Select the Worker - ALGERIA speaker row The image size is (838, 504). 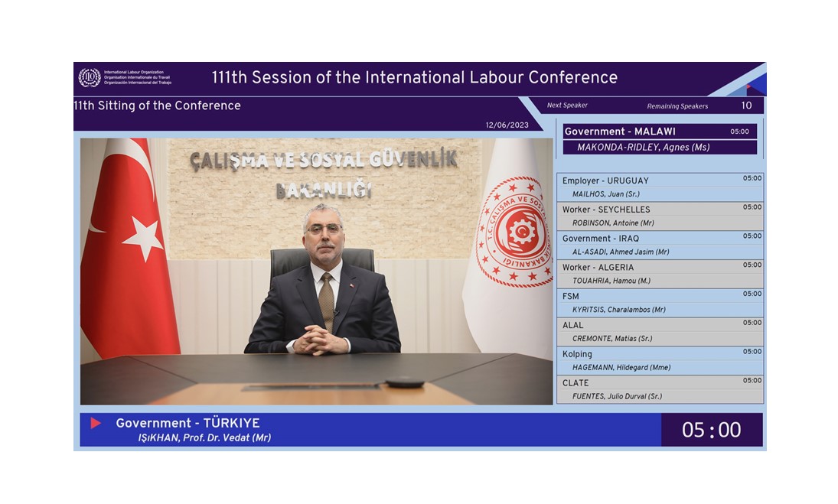point(659,274)
